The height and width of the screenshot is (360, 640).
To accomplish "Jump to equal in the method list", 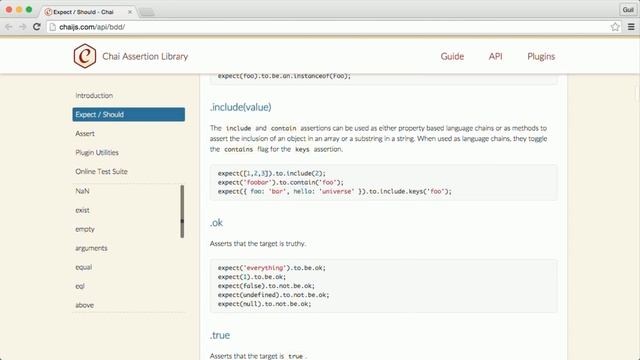I will [84, 267].
